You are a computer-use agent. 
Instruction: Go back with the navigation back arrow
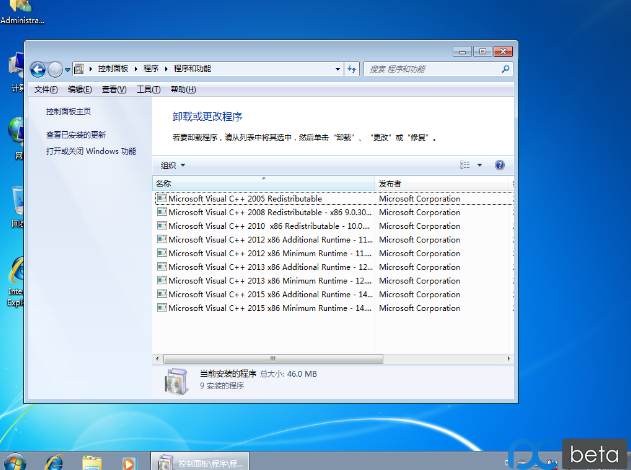(38, 70)
